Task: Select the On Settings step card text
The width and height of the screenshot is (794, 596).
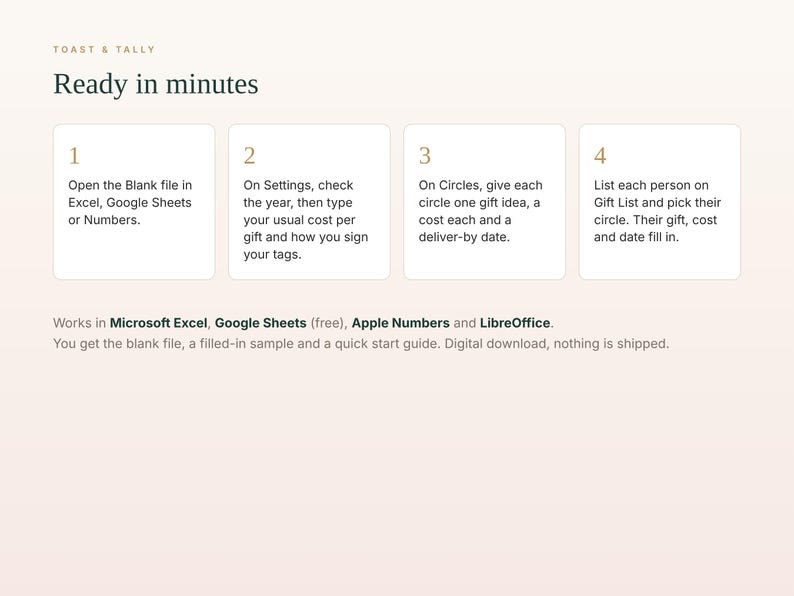Action: pos(306,220)
